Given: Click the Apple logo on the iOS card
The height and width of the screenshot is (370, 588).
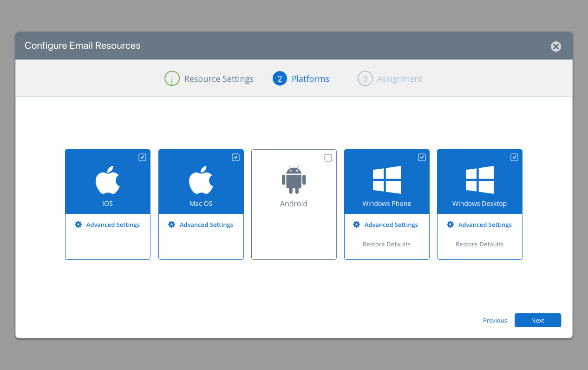Looking at the screenshot, I should (x=108, y=180).
